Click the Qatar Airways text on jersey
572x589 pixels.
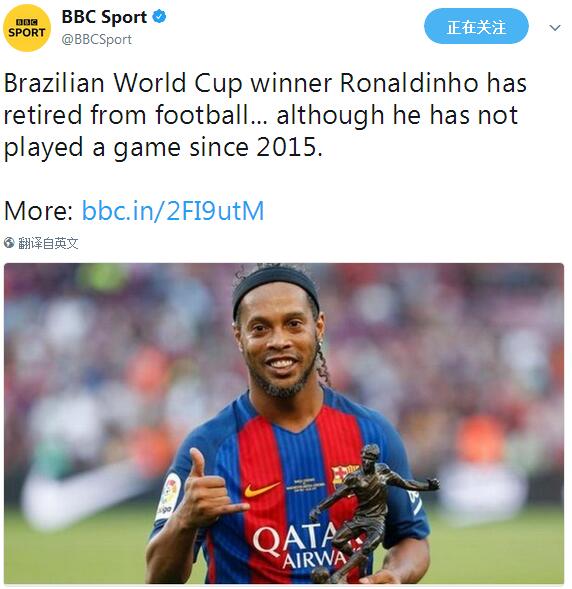pyautogui.click(x=300, y=547)
